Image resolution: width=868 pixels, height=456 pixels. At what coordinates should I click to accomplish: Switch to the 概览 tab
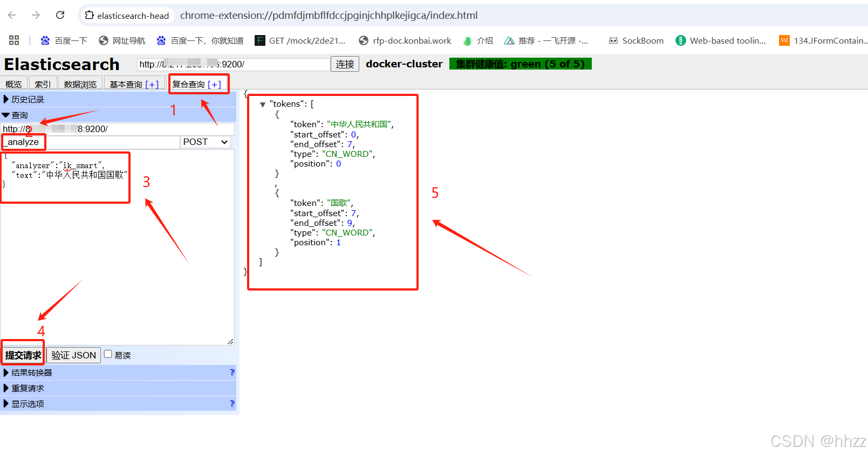pos(13,84)
